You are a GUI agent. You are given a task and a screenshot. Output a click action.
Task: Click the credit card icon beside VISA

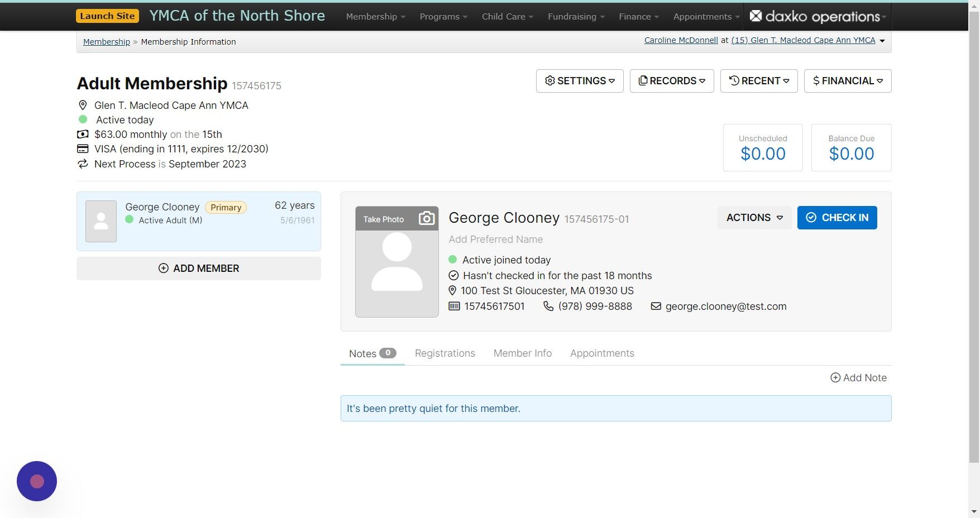pyautogui.click(x=83, y=148)
